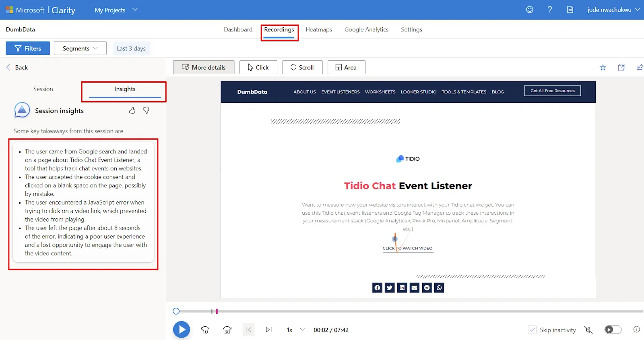Image resolution: width=644 pixels, height=340 pixels.
Task: Select the Session tab
Action: (43, 89)
